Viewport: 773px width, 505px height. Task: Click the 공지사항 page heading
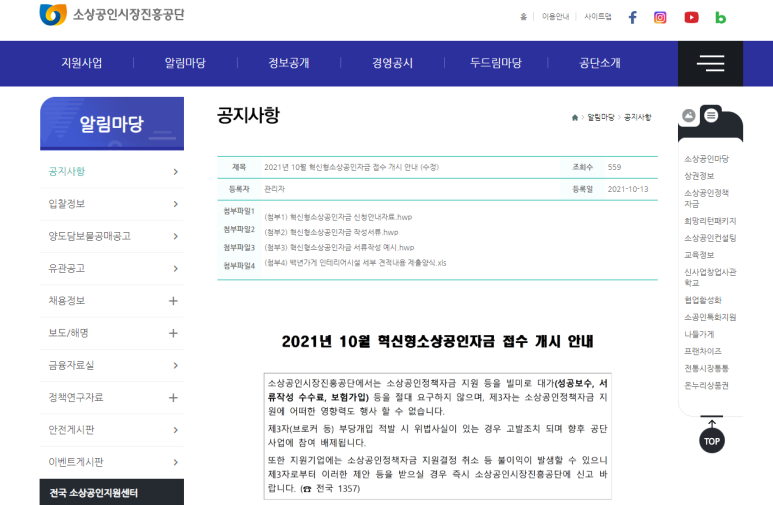248,115
